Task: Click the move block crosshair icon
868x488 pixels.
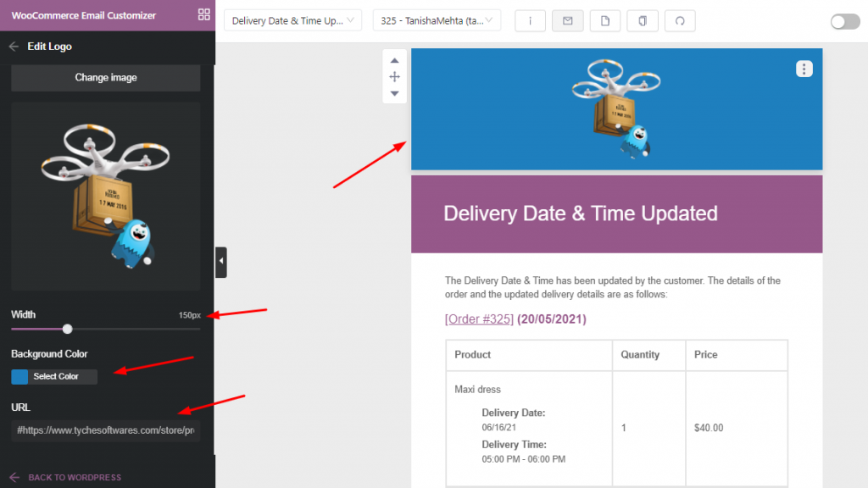Action: (x=394, y=76)
